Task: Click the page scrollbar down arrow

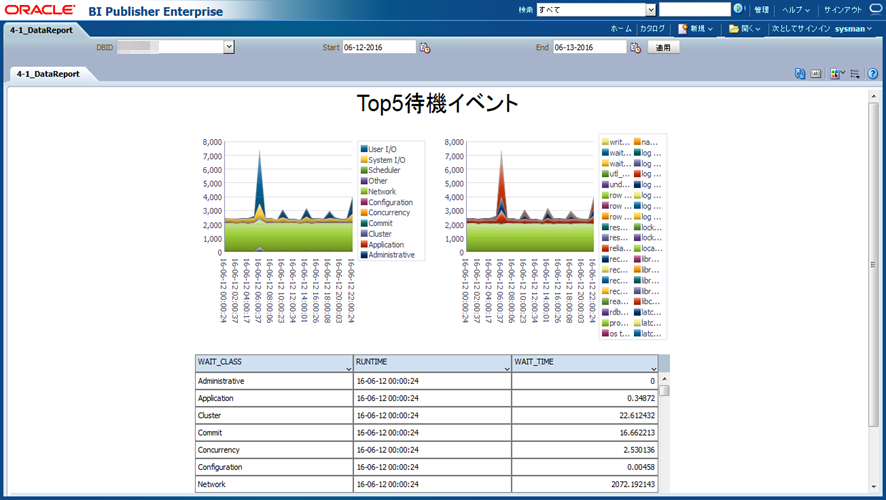Action: click(875, 487)
